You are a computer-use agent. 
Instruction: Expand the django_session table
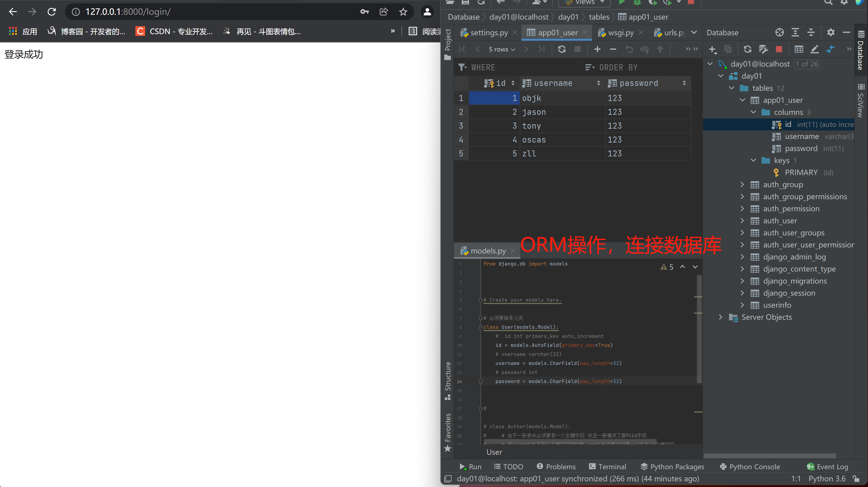[742, 293]
